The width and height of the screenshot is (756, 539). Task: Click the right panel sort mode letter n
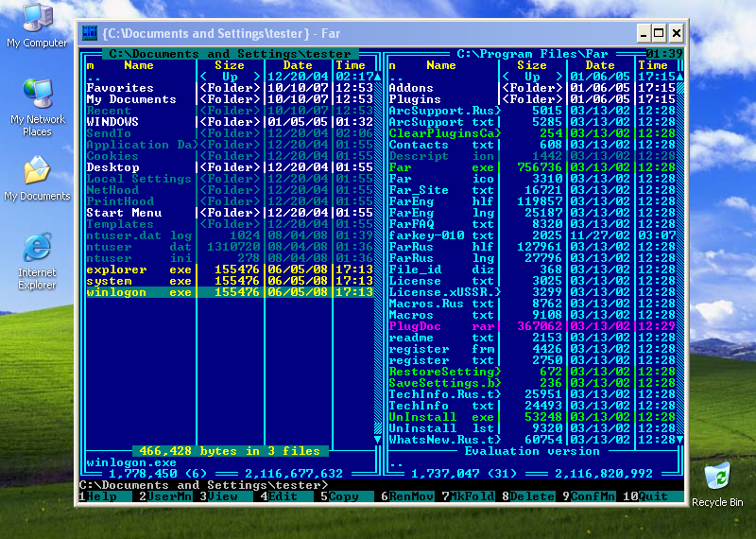click(x=392, y=65)
